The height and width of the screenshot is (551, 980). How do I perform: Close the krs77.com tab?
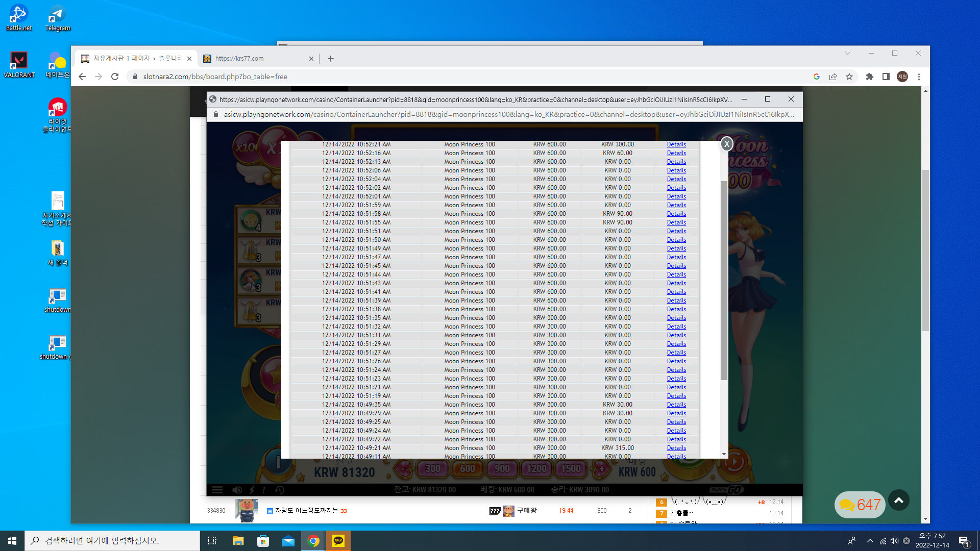(311, 59)
